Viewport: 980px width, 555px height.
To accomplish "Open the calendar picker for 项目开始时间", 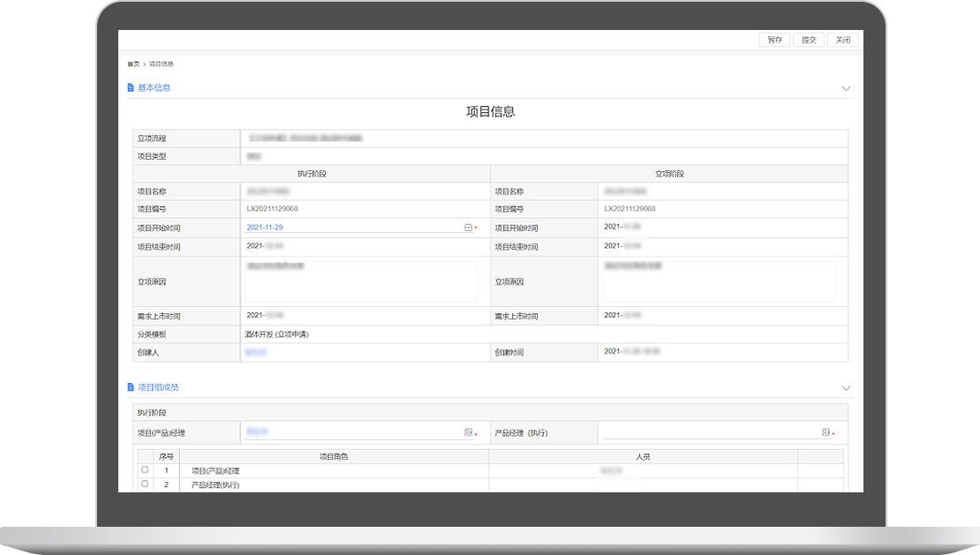I will (468, 228).
